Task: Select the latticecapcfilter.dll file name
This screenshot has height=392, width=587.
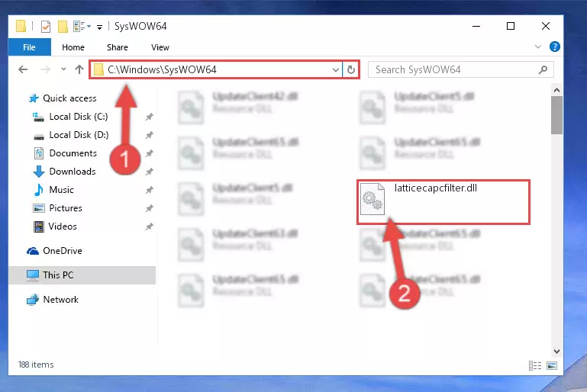Action: [x=435, y=188]
